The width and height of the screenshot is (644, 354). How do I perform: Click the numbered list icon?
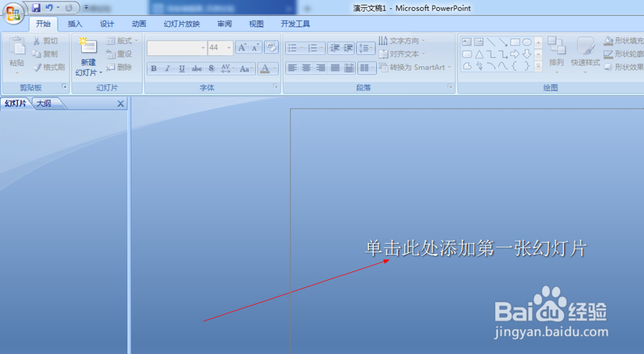click(312, 48)
